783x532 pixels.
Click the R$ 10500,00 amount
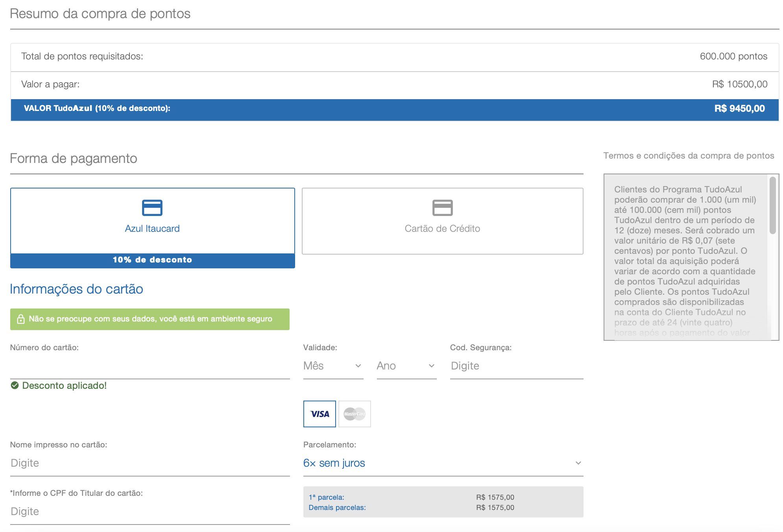pyautogui.click(x=740, y=84)
